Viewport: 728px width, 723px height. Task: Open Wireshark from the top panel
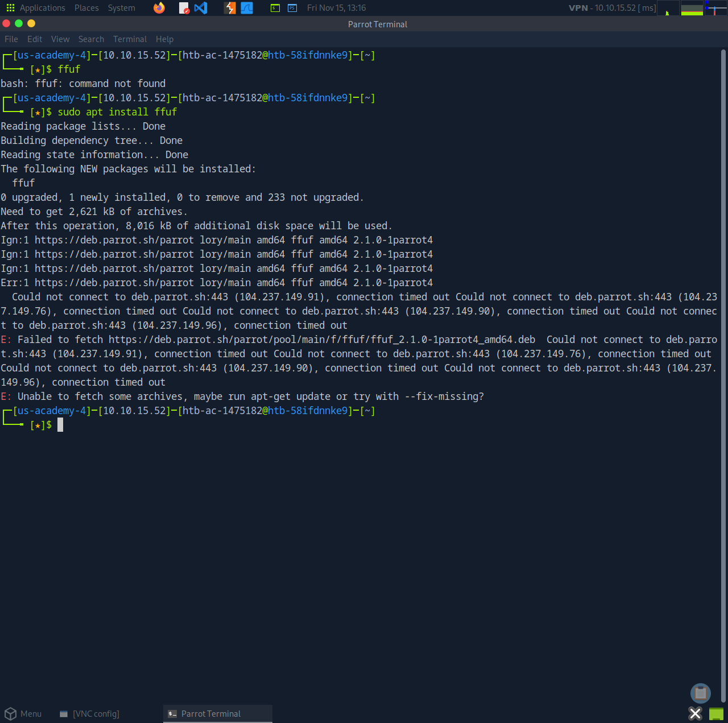(247, 8)
